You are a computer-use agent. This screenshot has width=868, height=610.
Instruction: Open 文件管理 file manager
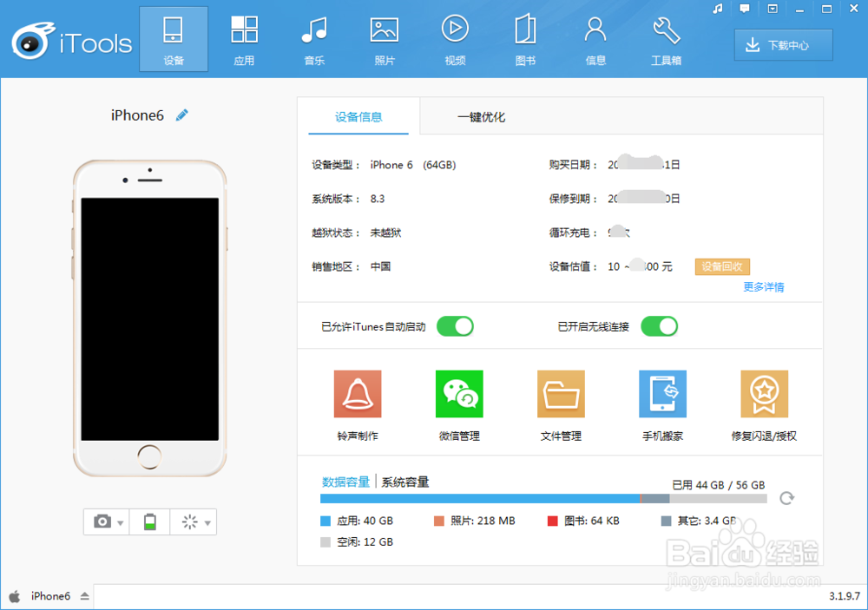click(x=561, y=404)
